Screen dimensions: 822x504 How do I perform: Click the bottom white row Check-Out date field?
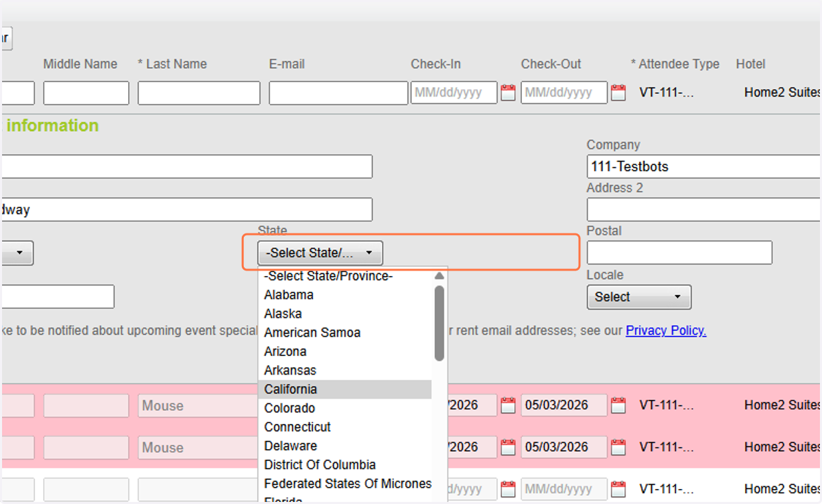pyautogui.click(x=564, y=490)
